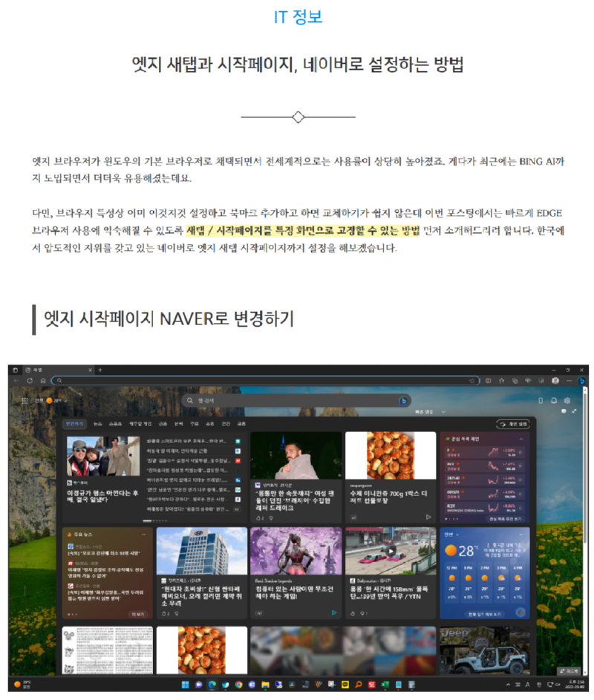Open comments on the 현대차 article
This screenshot has width=594, height=700.
point(177,614)
